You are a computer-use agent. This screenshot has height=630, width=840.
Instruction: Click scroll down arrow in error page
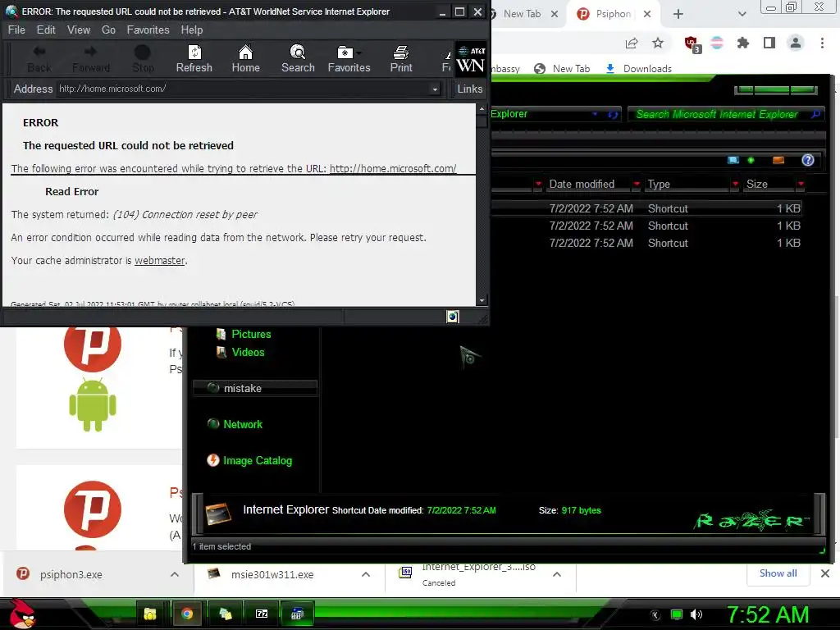tap(482, 300)
